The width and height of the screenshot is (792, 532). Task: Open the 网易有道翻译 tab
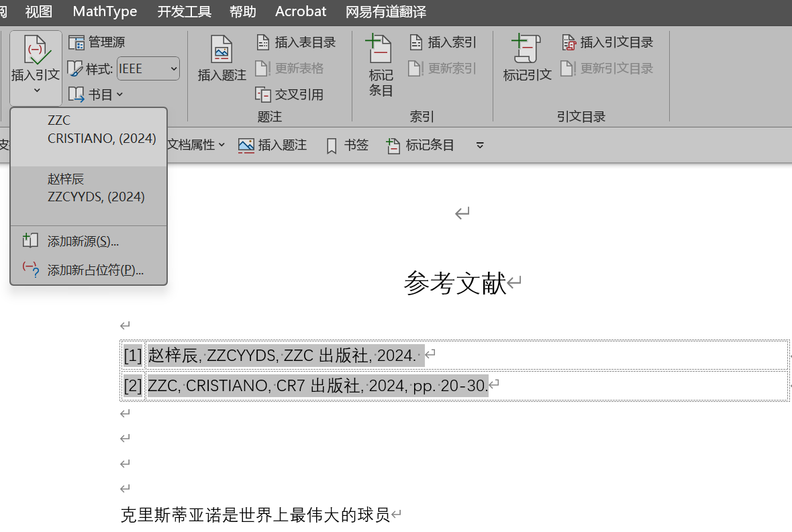click(x=386, y=11)
